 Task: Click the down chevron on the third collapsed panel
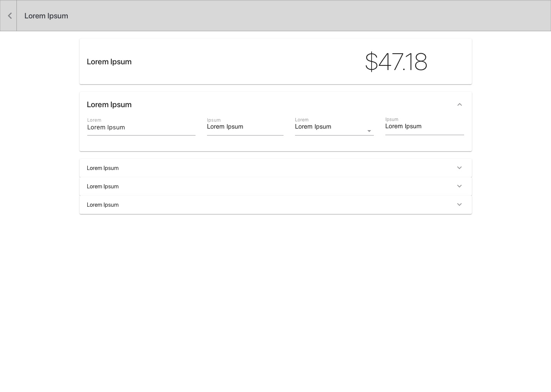(459, 205)
